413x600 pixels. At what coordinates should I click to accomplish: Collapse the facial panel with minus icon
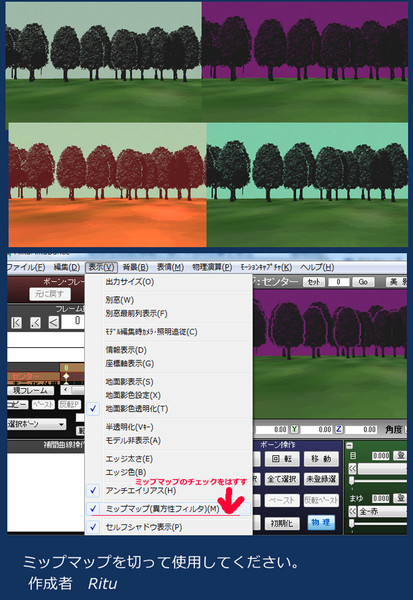click(x=349, y=445)
